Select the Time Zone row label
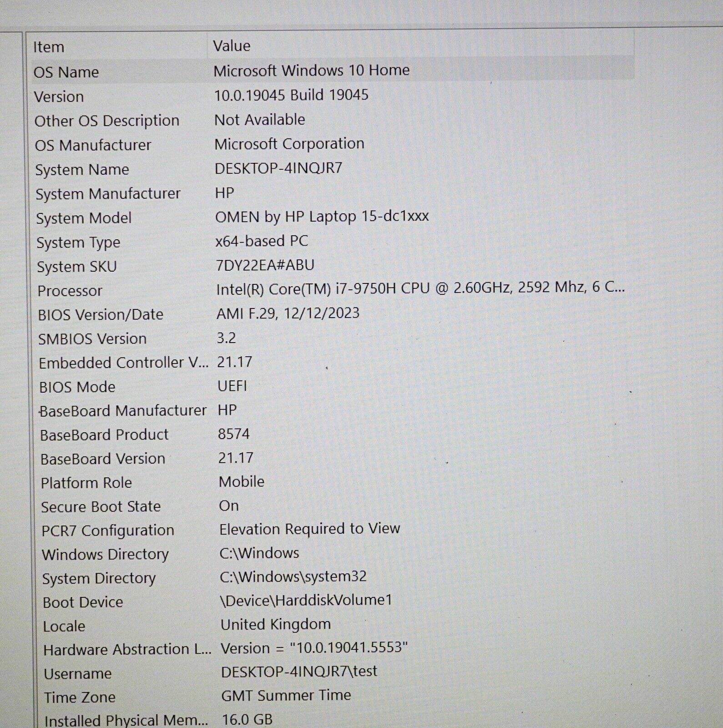Viewport: 723px width, 728px height. (x=80, y=697)
